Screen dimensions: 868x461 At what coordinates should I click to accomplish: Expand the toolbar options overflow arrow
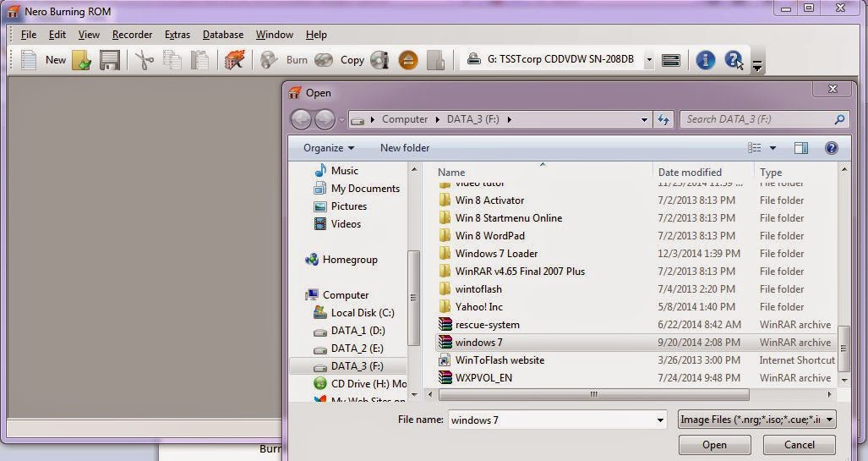tap(756, 67)
